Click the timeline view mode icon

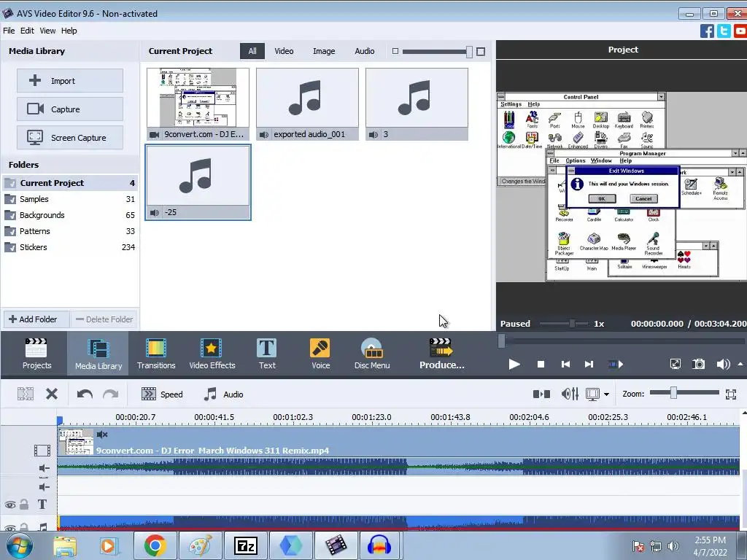(592, 394)
